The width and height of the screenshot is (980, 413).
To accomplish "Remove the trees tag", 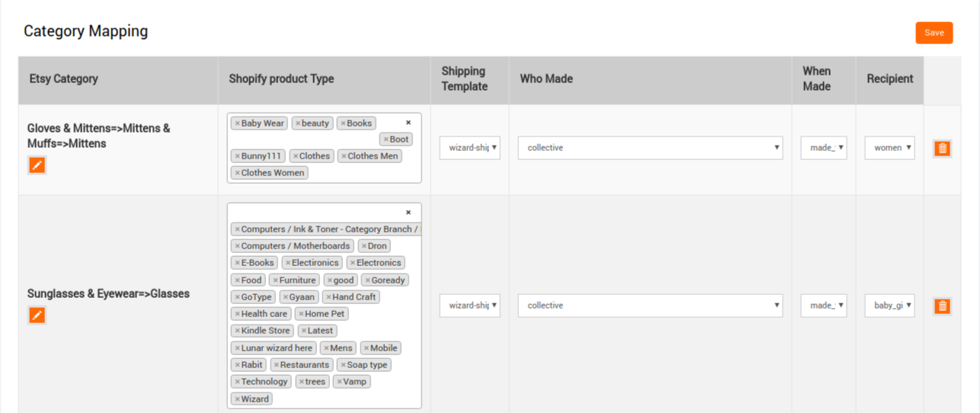I will coord(302,382).
